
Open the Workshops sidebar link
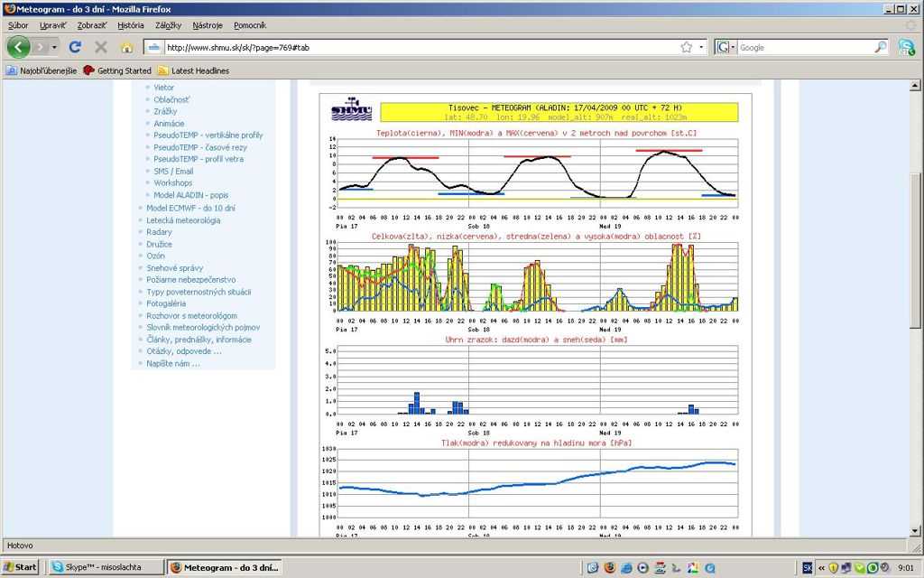click(x=172, y=182)
